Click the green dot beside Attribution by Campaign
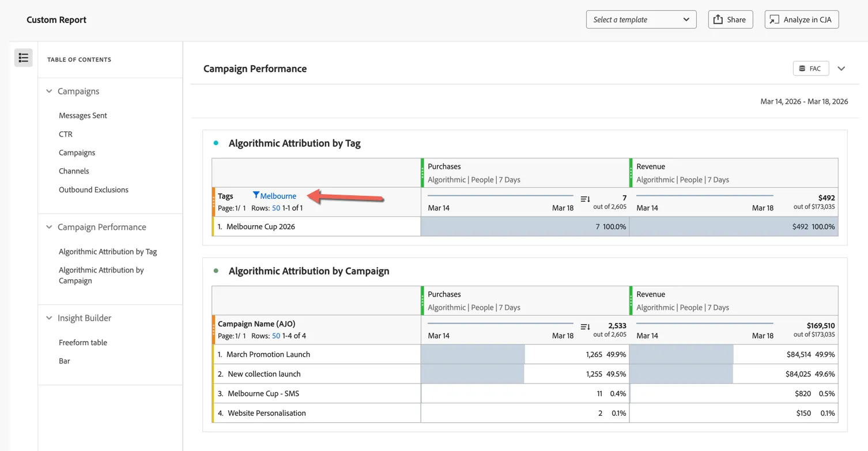 click(216, 271)
